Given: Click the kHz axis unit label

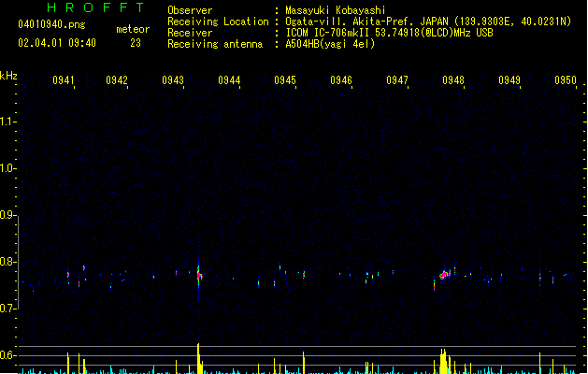Looking at the screenshot, I should 8,76.
